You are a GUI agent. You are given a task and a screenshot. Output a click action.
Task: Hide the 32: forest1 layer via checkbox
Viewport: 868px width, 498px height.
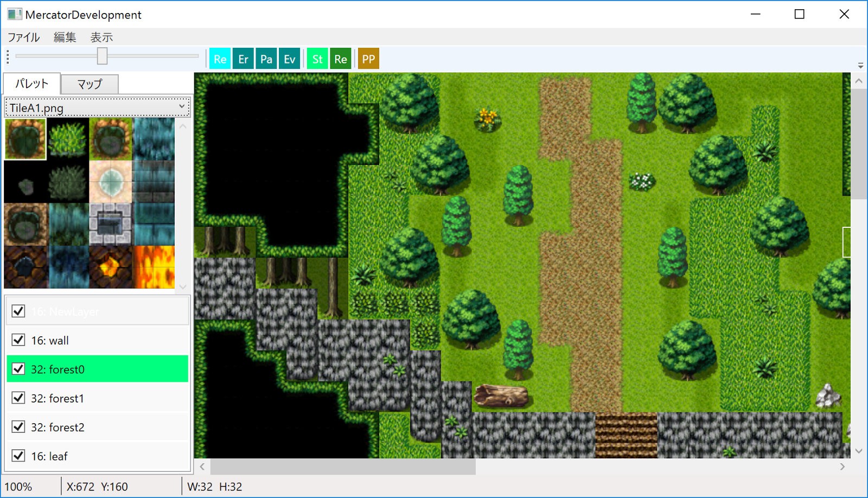18,398
